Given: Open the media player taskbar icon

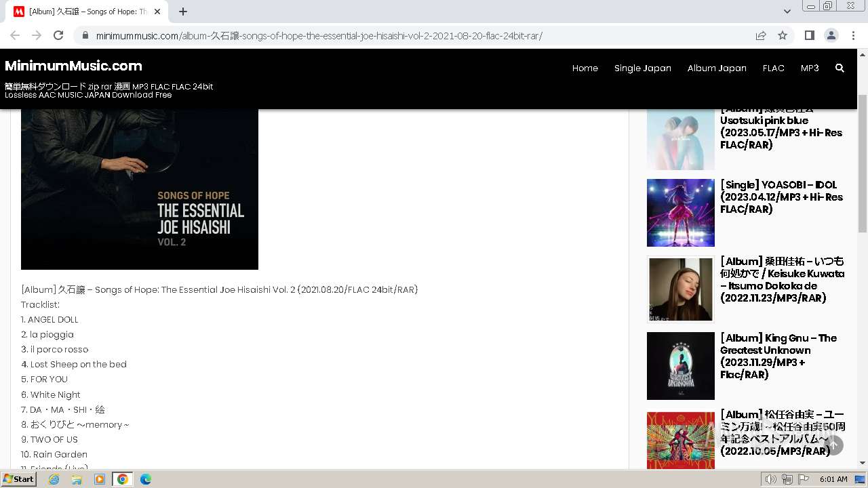Looking at the screenshot, I should coord(100,479).
